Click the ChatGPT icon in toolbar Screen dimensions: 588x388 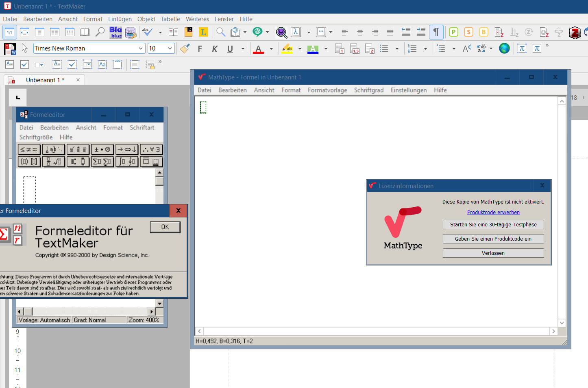click(x=257, y=32)
